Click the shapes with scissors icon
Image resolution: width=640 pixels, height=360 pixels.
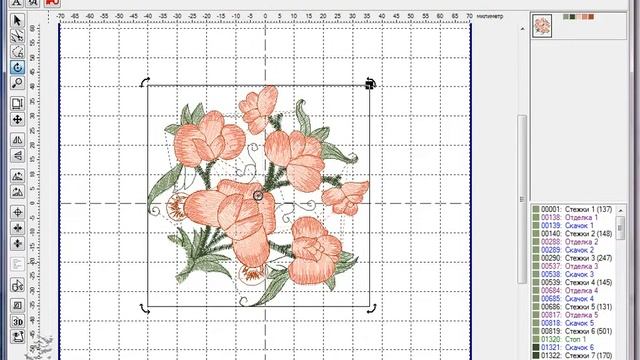pyautogui.click(x=17, y=285)
